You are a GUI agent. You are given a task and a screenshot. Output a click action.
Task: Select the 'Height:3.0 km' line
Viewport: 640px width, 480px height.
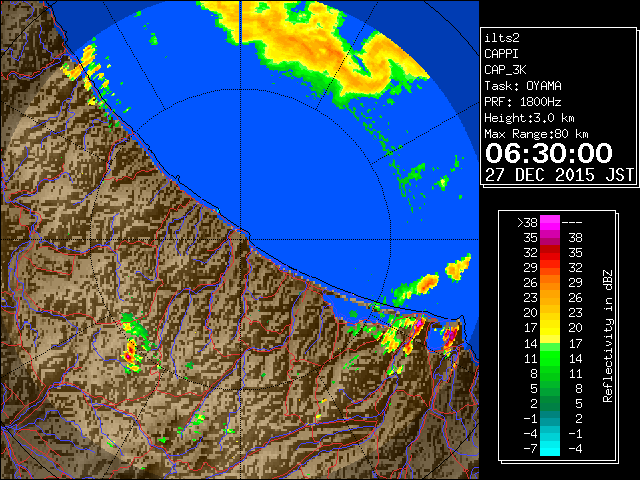click(x=529, y=118)
